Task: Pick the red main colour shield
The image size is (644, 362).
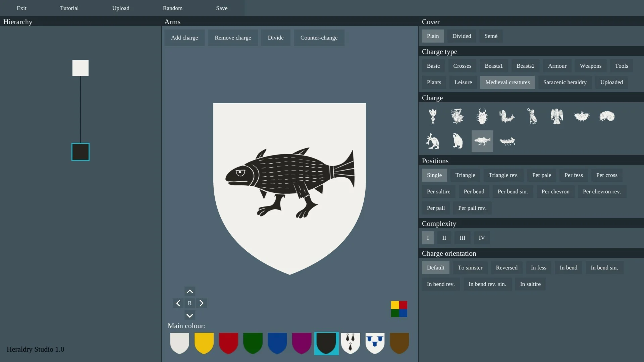Action: tap(228, 343)
